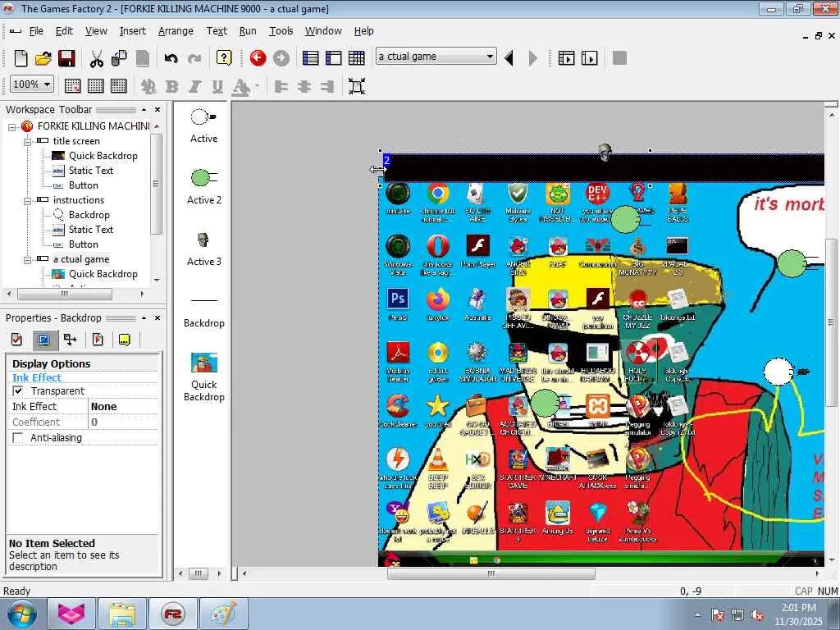Collapse the title screen tree node
The image size is (840, 630).
click(27, 141)
